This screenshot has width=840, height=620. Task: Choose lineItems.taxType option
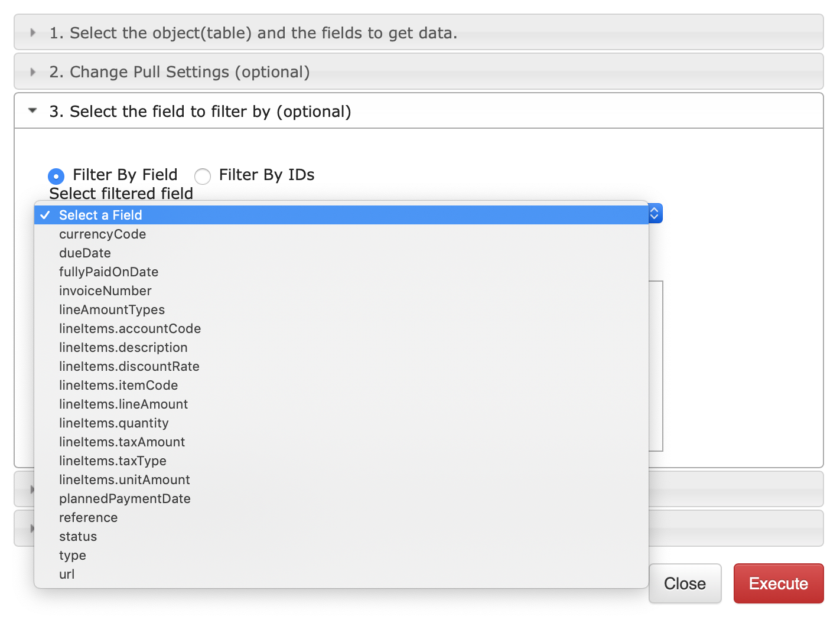tap(112, 461)
